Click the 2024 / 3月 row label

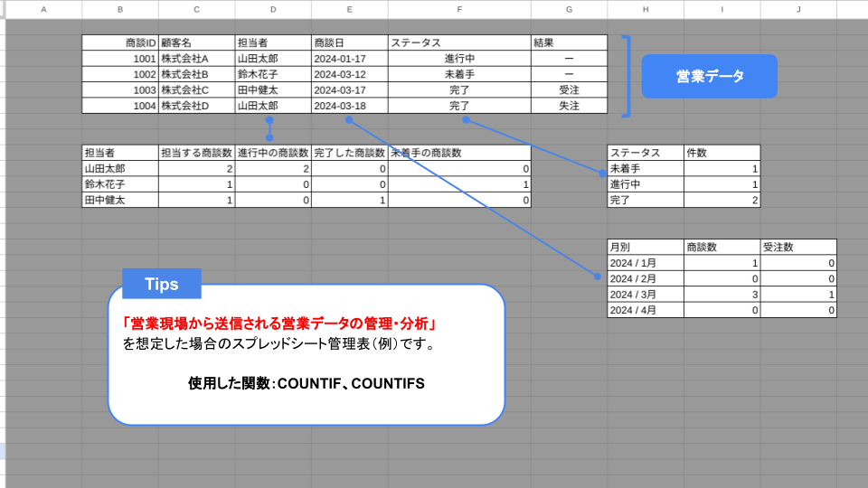click(x=645, y=295)
